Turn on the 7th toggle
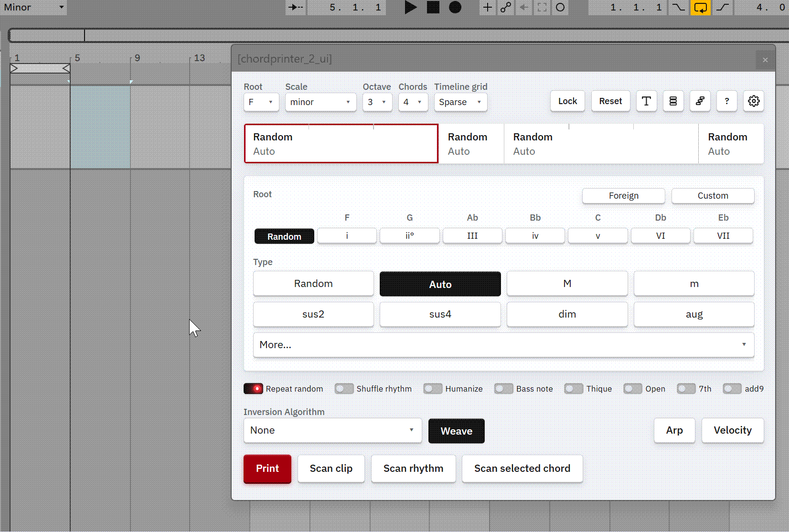 (x=686, y=389)
